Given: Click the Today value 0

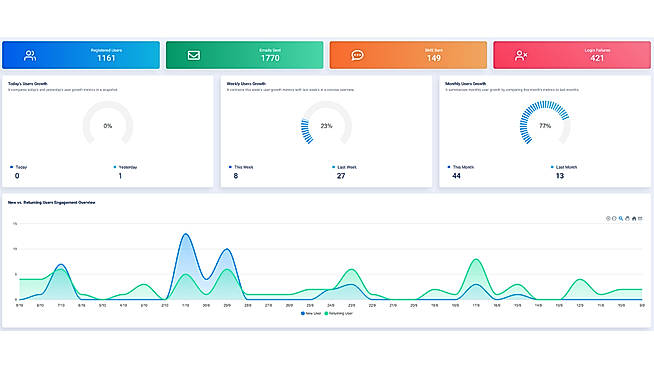Looking at the screenshot, I should tap(17, 176).
